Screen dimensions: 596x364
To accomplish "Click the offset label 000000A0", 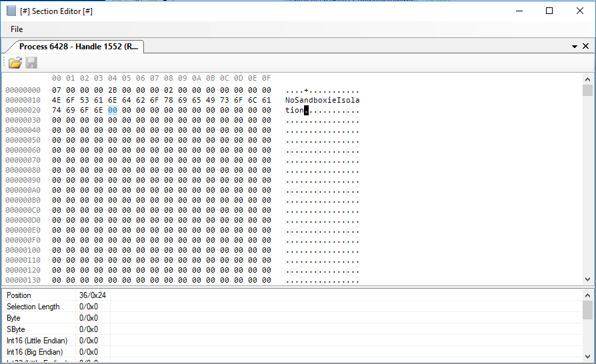I will 23,190.
